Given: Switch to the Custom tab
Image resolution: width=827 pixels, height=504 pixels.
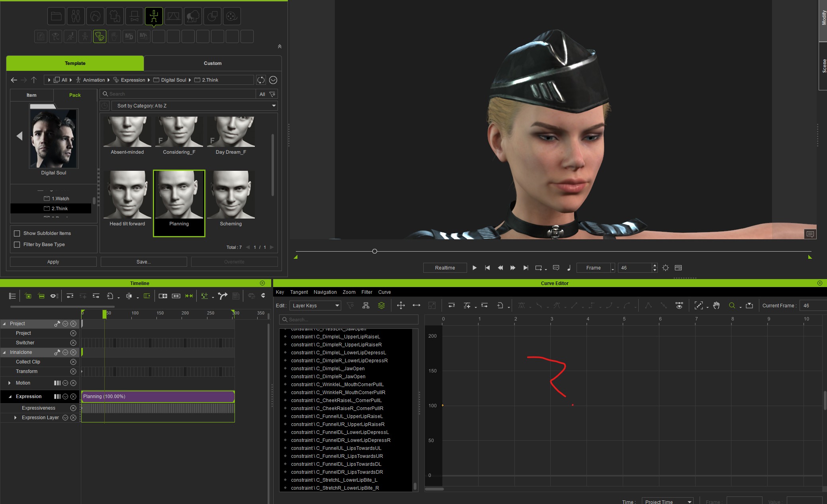Looking at the screenshot, I should click(x=213, y=63).
